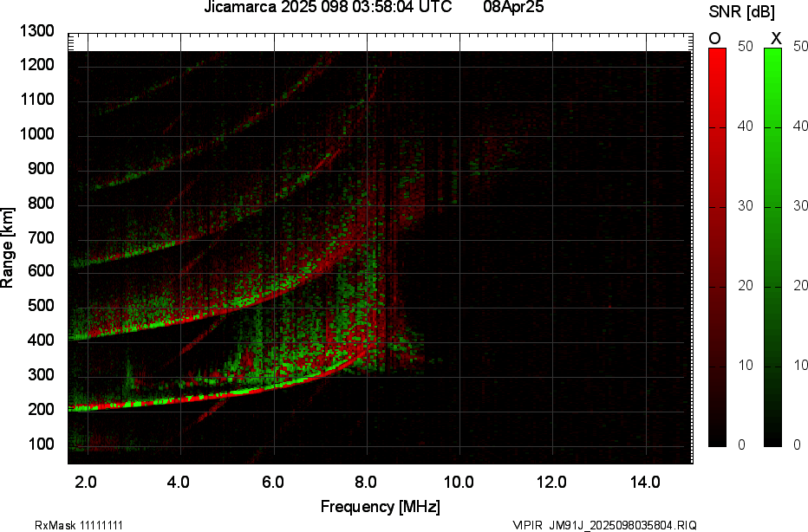Screen dimensions: 808x532
Task: Click the 1300 range tick label
Action: [x=37, y=31]
